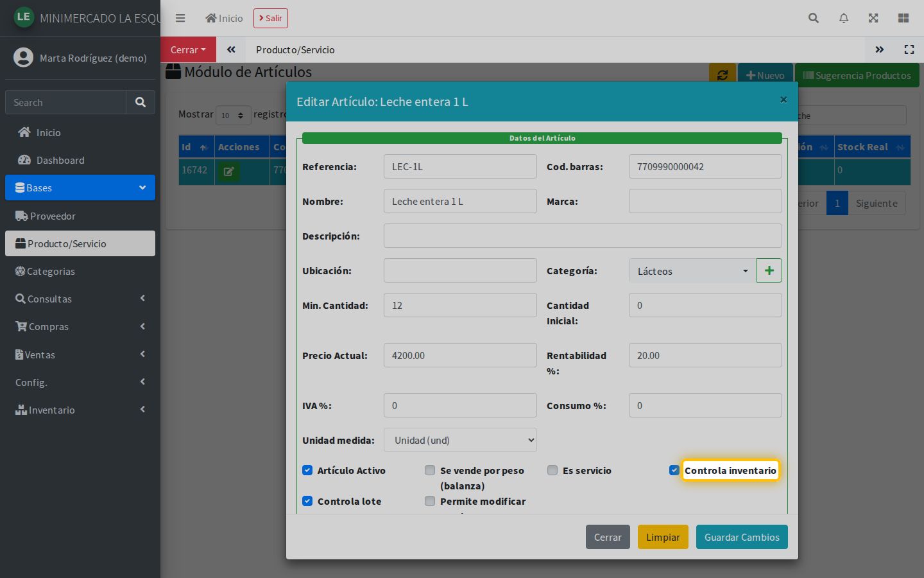Click the red Salir button

click(x=271, y=18)
